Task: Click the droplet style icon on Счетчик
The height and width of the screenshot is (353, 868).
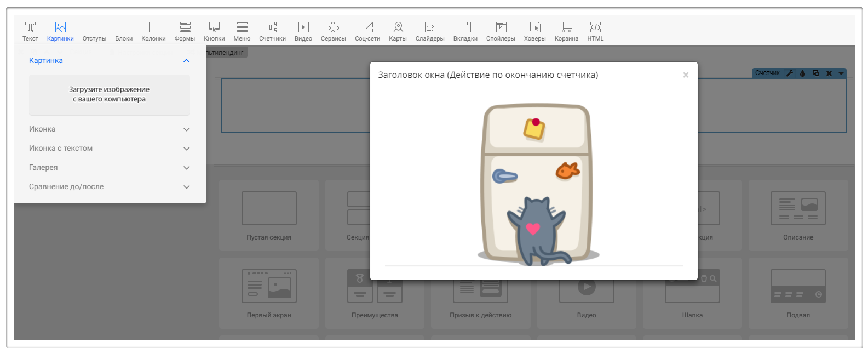Action: 803,73
